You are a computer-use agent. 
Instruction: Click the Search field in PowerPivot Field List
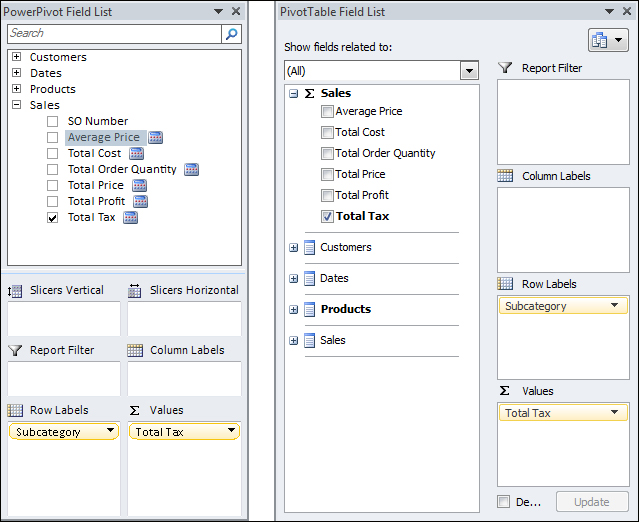click(x=115, y=34)
